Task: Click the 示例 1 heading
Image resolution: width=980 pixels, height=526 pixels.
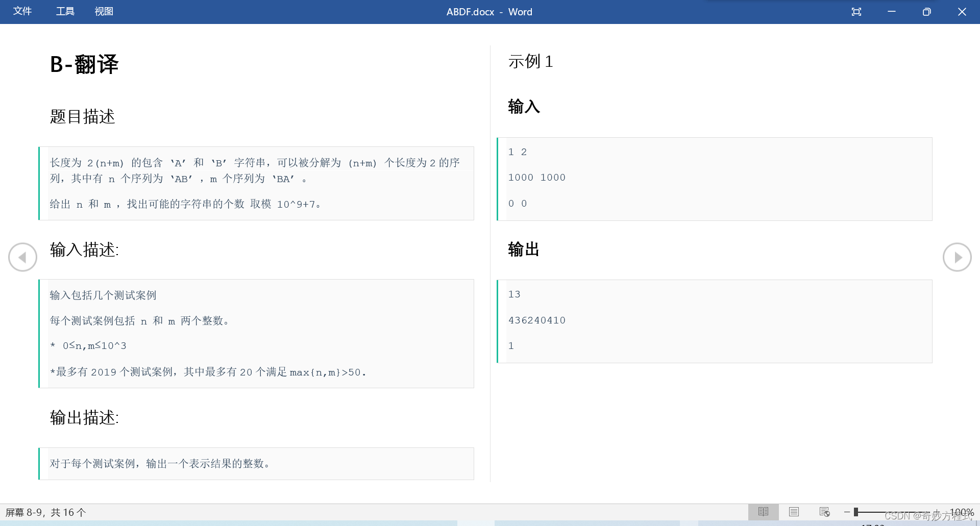Action: pos(531,61)
